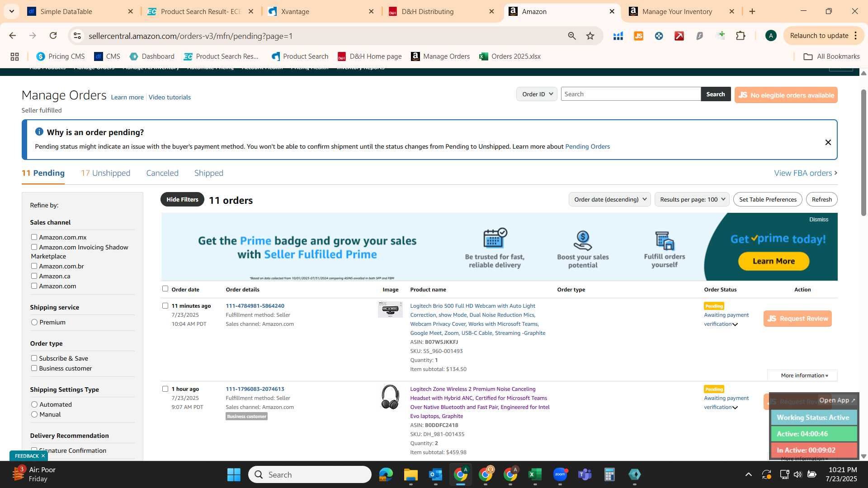Switch to the Xvantage browser tab
Viewport: 868px width, 488px height.
(x=320, y=11)
